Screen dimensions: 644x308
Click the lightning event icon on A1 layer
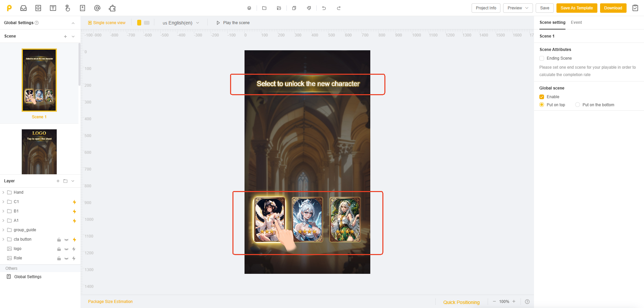coord(74,221)
